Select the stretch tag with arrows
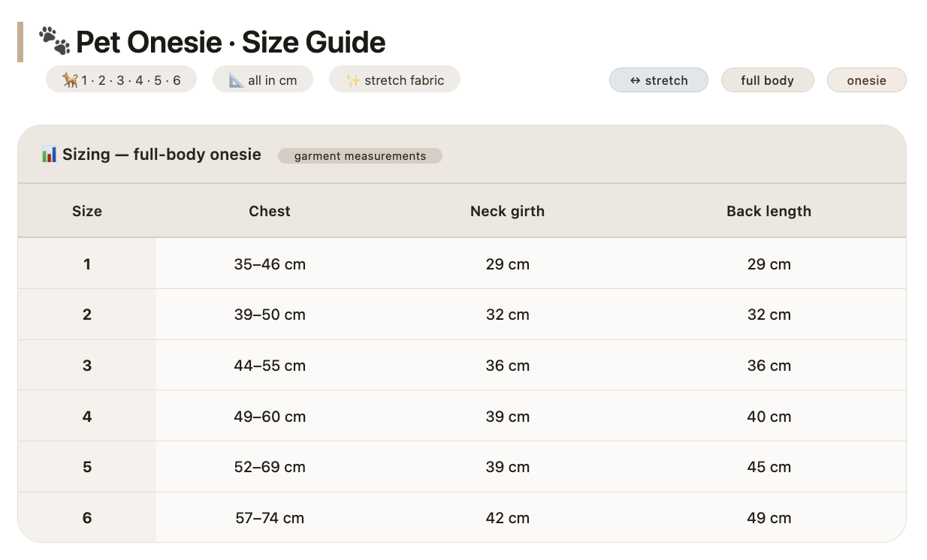Screen dimensions: 927x560 click(659, 80)
